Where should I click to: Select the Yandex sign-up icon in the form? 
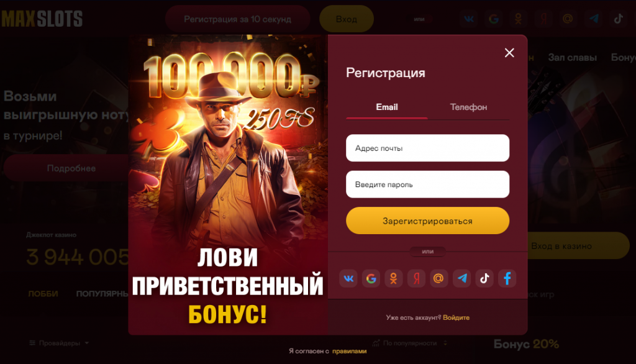click(x=416, y=278)
